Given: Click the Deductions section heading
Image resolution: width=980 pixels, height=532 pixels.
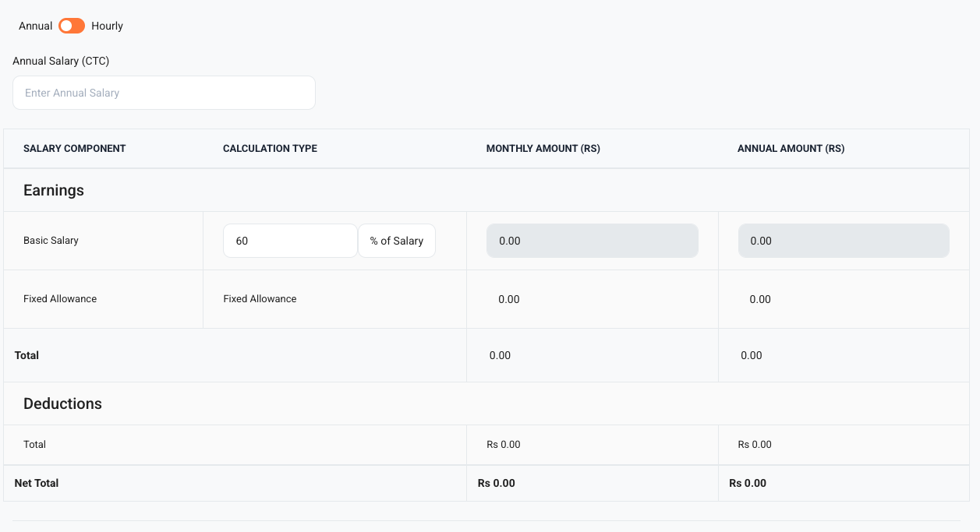Looking at the screenshot, I should click(x=62, y=403).
